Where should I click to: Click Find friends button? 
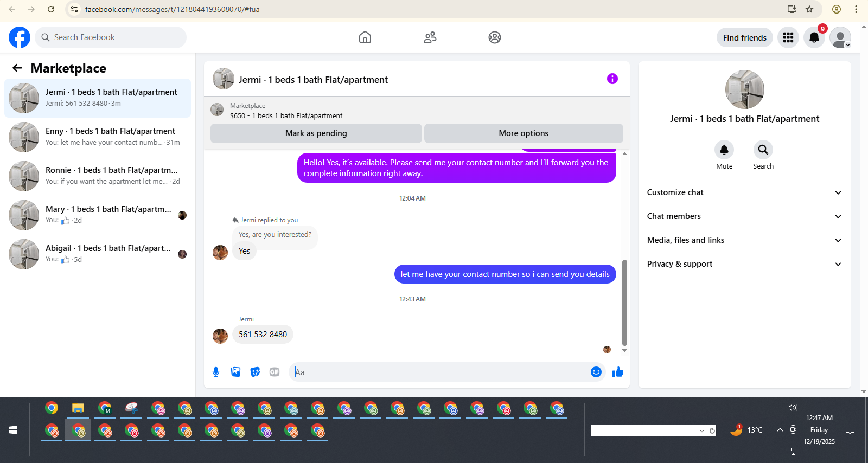point(745,37)
